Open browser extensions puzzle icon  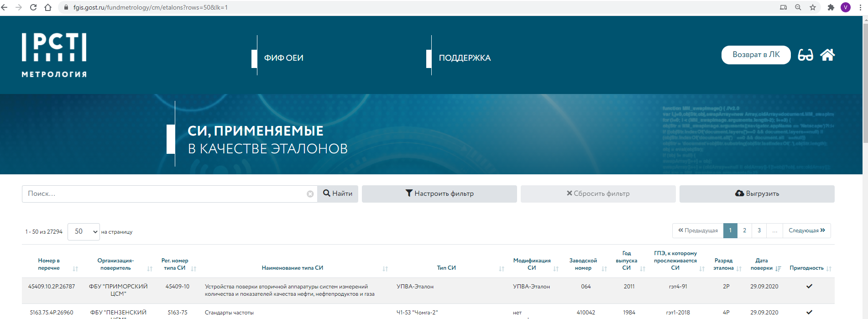(x=831, y=7)
